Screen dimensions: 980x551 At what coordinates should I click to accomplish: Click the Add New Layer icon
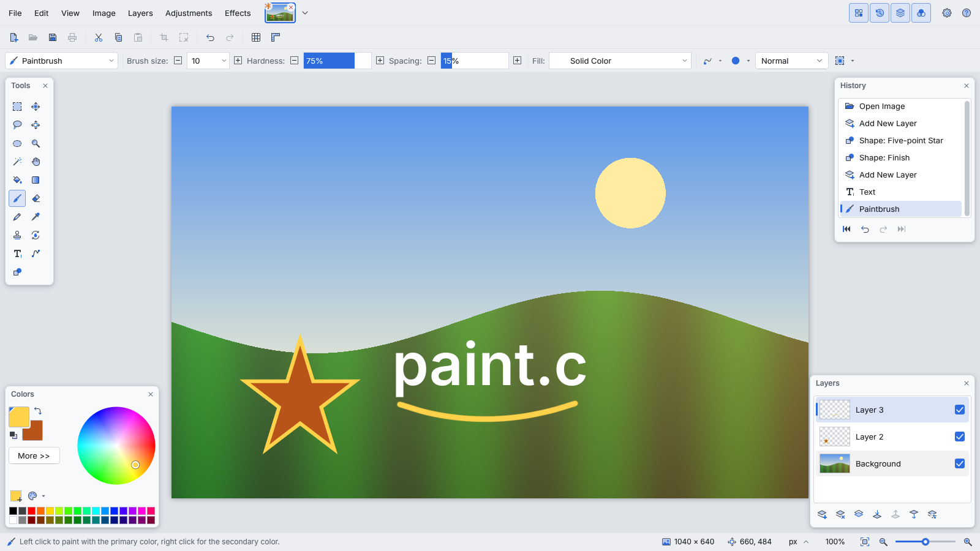click(x=822, y=514)
